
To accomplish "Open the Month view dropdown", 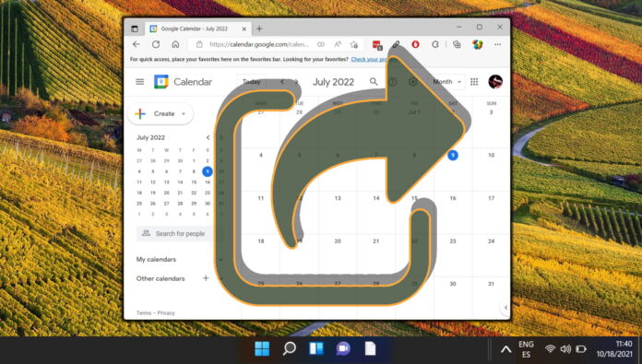I will (447, 82).
